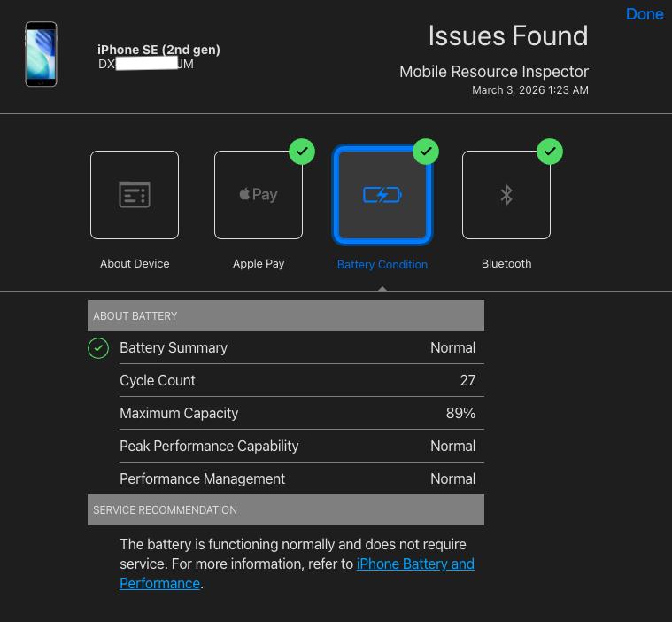Screen dimensions: 672x622
Task: Click the Battery Summary pass checkmark icon
Action: (x=98, y=348)
